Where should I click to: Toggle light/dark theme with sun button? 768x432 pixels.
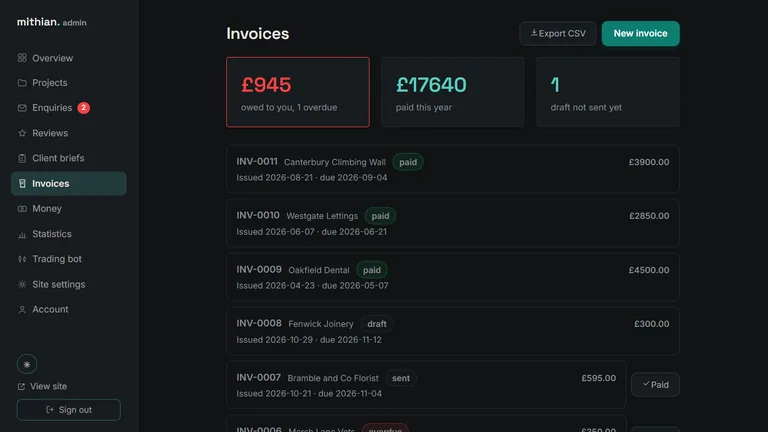(x=27, y=364)
